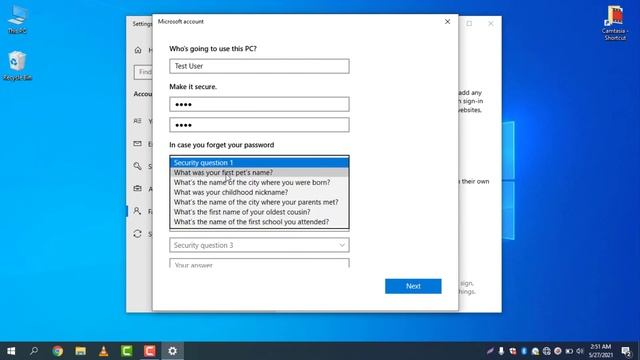Viewport: 640px width, 360px height.
Task: Click the confirm password field
Action: tap(259, 125)
